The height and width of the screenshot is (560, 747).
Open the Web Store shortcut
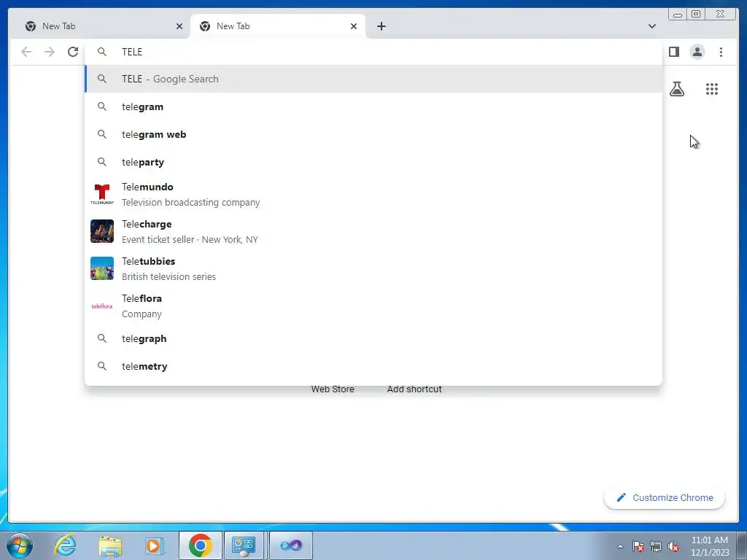coord(333,389)
